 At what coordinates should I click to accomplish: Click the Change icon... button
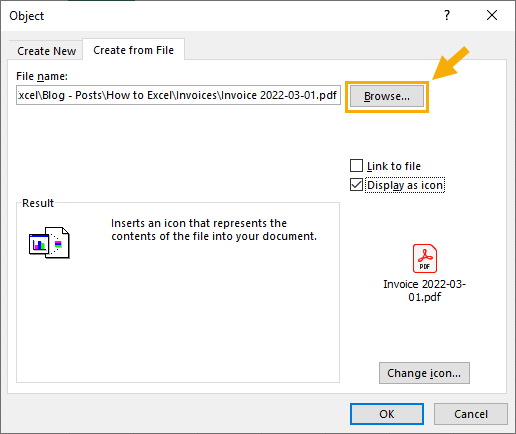point(424,373)
